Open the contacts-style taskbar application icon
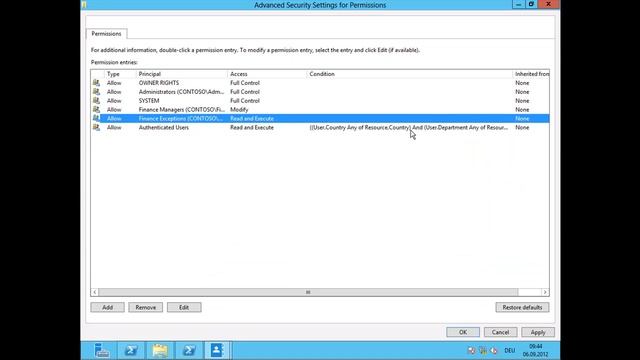Screen dimensions: 640x360 217,350
